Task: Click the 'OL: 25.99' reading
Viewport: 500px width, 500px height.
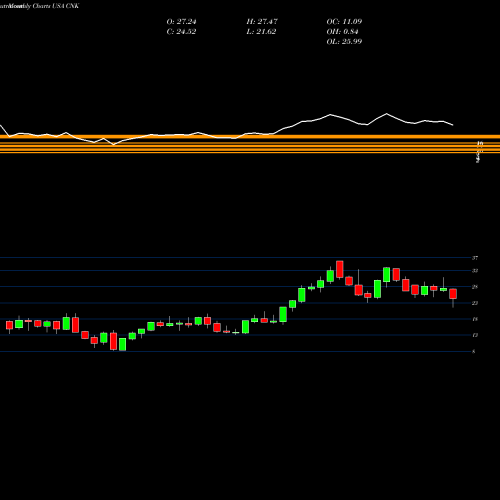Action: tap(344, 41)
